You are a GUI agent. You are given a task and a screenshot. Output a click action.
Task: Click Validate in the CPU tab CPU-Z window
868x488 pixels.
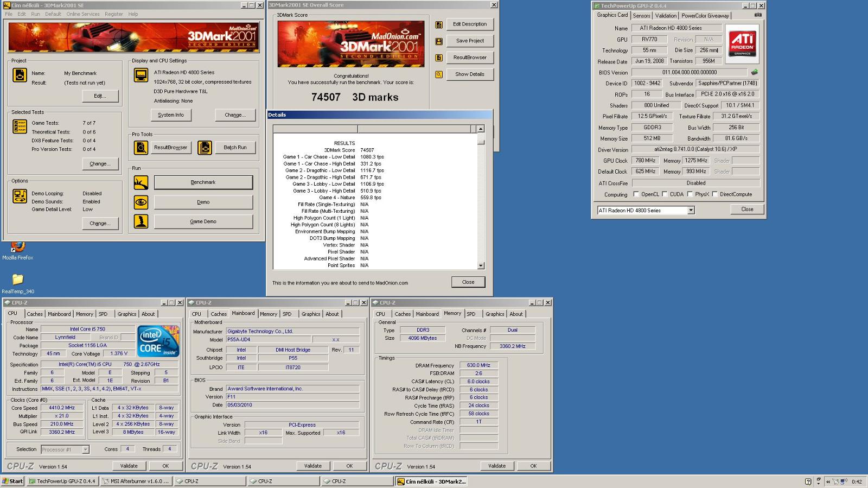point(129,466)
